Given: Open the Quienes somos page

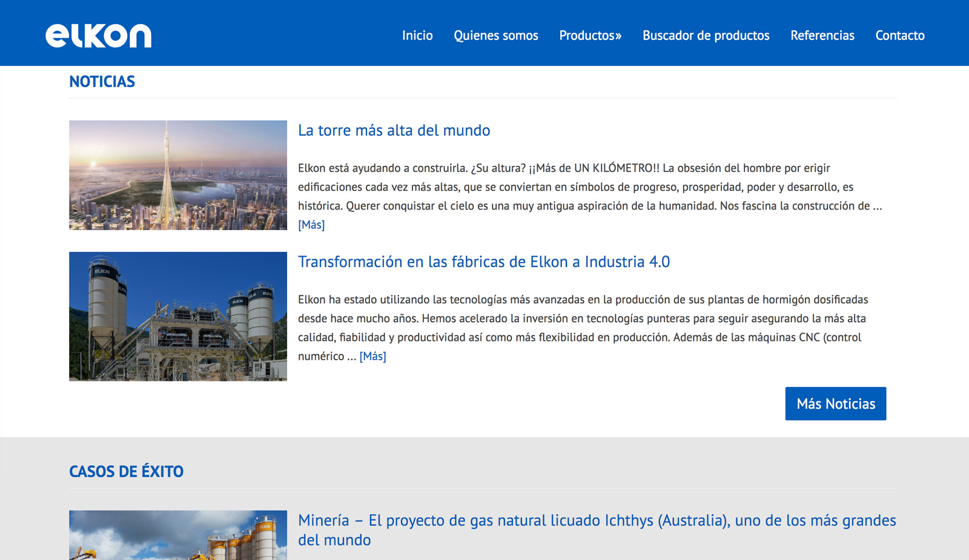Looking at the screenshot, I should pyautogui.click(x=496, y=36).
